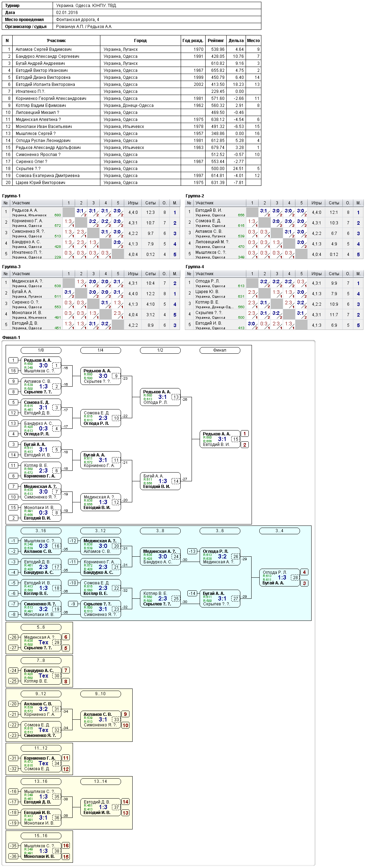Select the Участник column header
367x868 pixels.
[x=56, y=41]
